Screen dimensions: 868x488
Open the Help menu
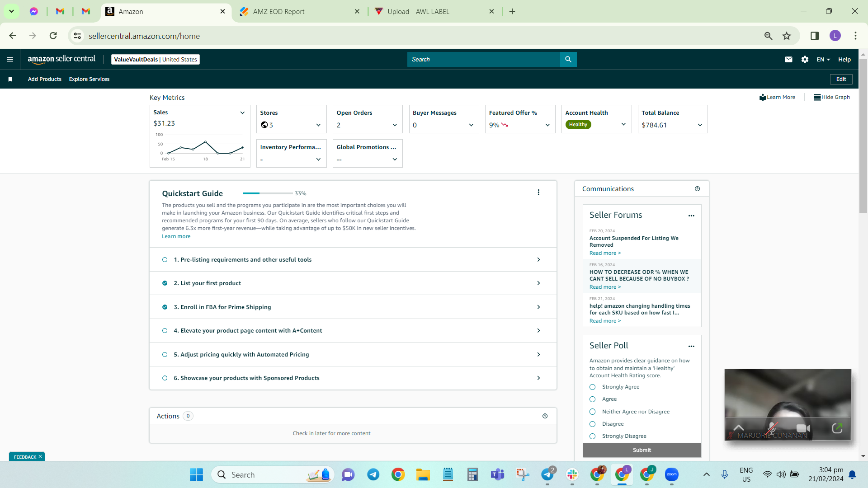[844, 59]
